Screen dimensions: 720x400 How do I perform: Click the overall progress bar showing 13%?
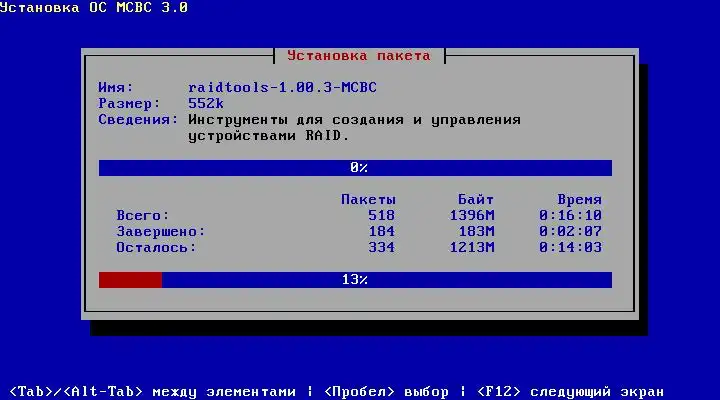355,280
